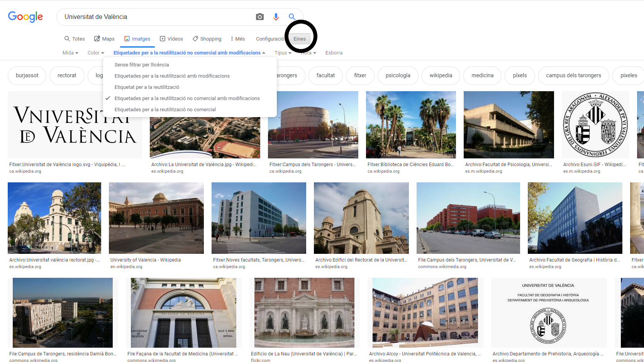Select the facultat suggestion chip
The height and width of the screenshot is (362, 644).
tap(325, 75)
